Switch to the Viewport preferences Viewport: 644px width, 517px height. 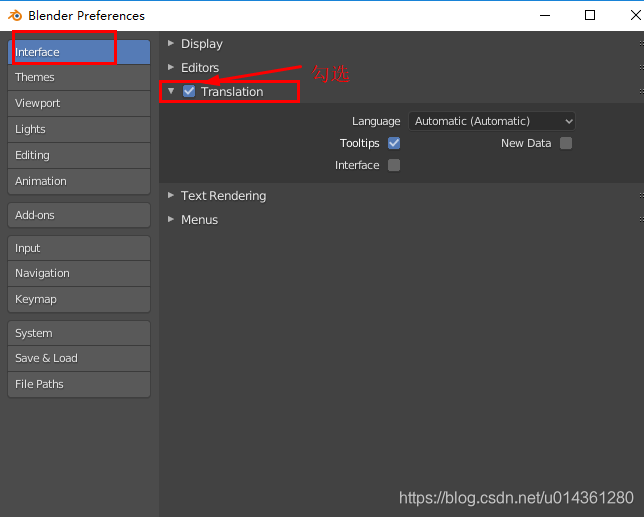click(x=79, y=103)
